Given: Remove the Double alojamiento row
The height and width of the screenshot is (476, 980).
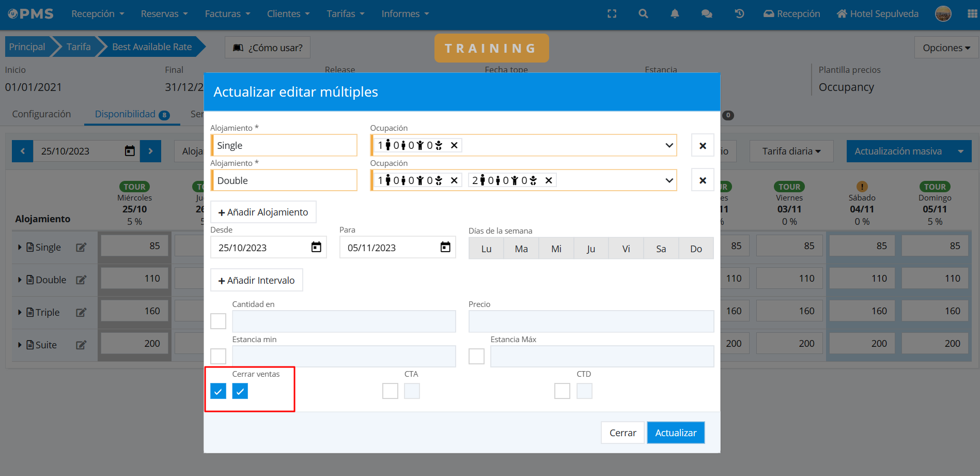Looking at the screenshot, I should coord(703,180).
